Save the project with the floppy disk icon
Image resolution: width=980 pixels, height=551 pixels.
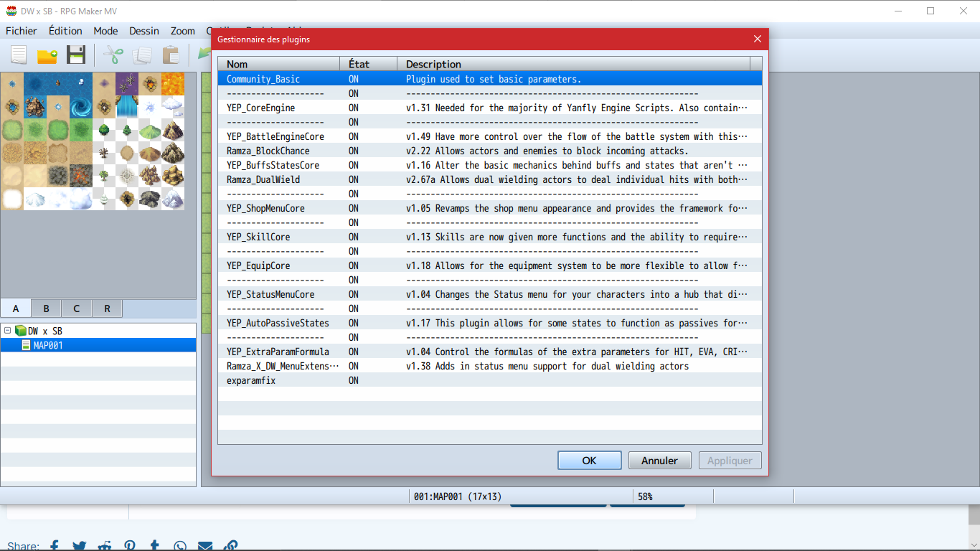(x=76, y=55)
